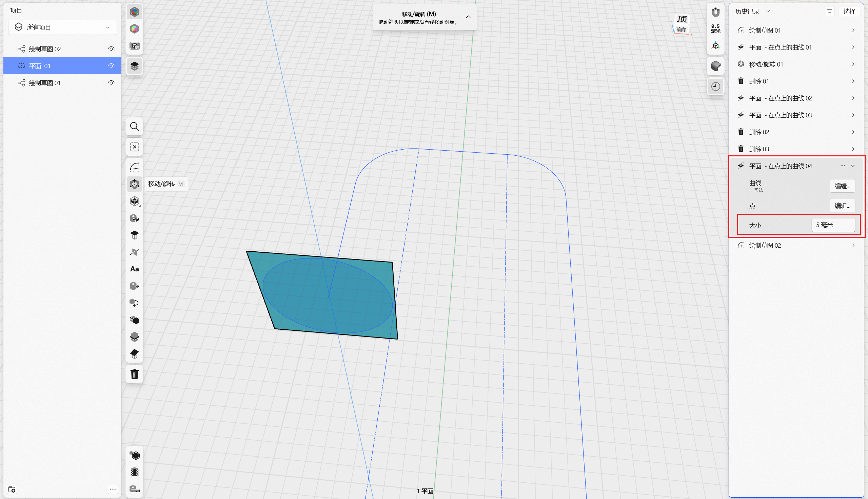Image resolution: width=868 pixels, height=499 pixels.
Task: Click 编辑... button next to 曲线
Action: [842, 186]
